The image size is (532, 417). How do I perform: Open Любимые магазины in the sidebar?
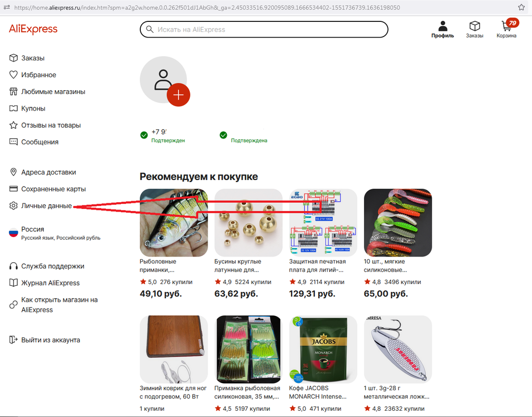point(47,92)
